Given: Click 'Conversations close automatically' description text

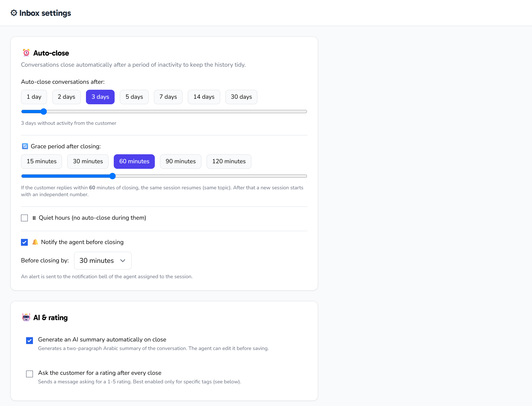Looking at the screenshot, I should pos(133,65).
